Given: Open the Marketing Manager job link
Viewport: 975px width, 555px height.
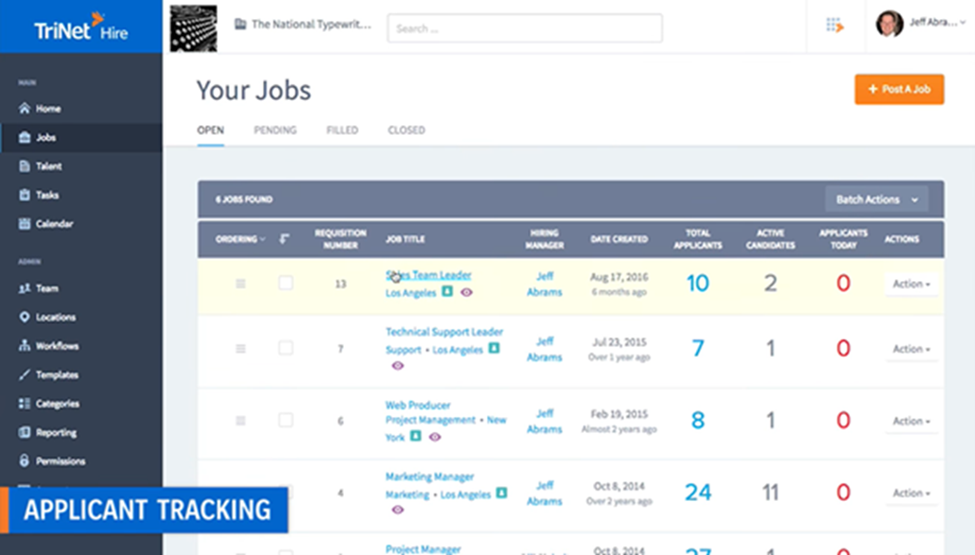Looking at the screenshot, I should point(430,477).
